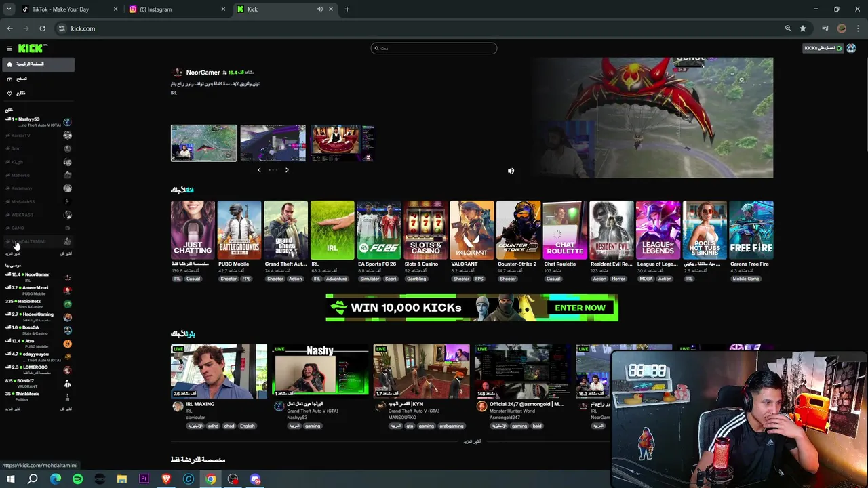Open IRL MAXING live stream thumbnail

pyautogui.click(x=219, y=371)
